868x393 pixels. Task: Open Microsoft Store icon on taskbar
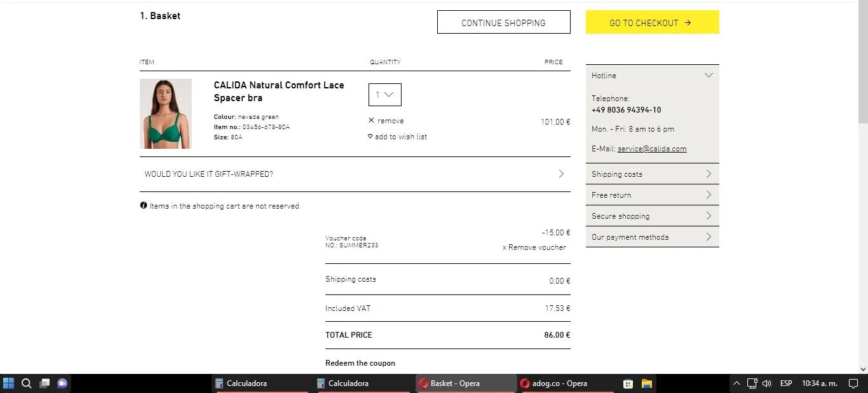(628, 383)
